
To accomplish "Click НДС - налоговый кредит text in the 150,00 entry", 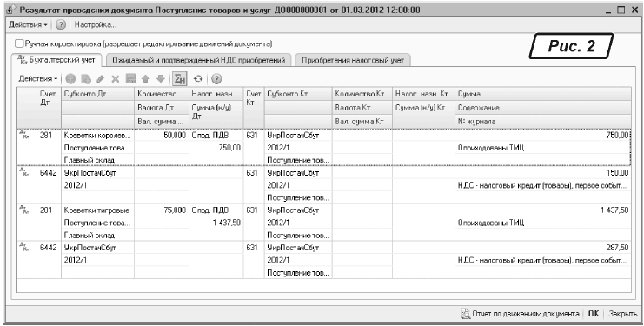I will click(541, 185).
